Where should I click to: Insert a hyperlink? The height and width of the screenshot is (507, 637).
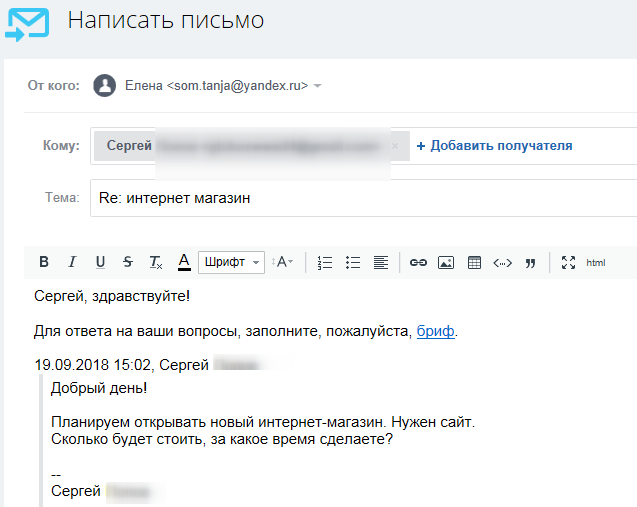coord(418,262)
